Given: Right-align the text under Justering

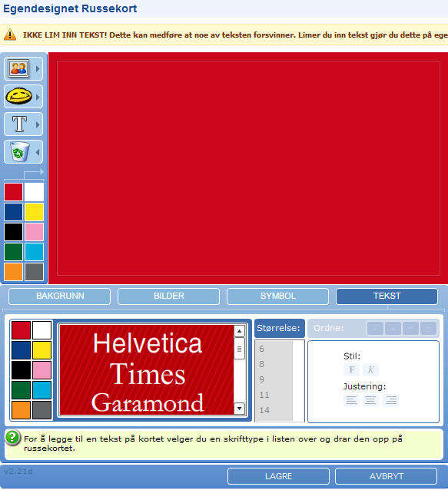Looking at the screenshot, I should 391,400.
